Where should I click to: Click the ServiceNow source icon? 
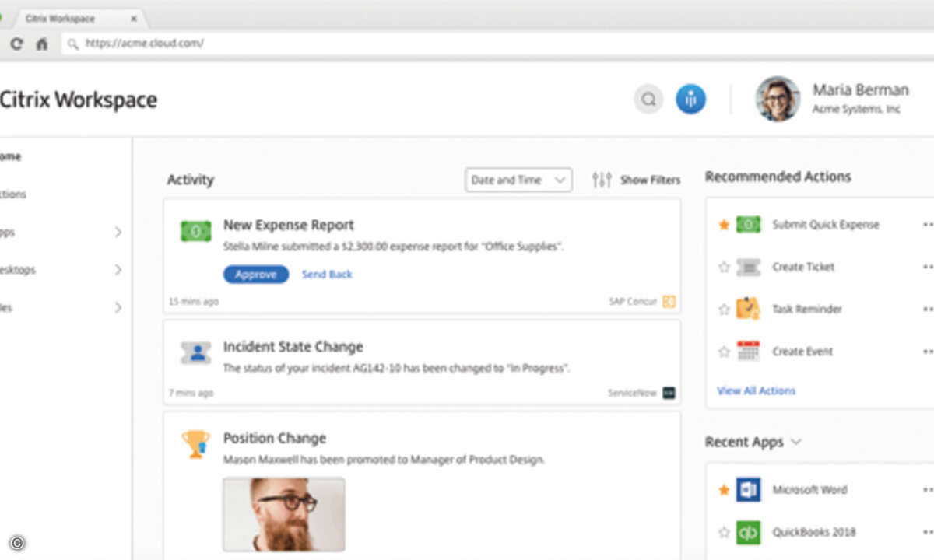point(669,393)
